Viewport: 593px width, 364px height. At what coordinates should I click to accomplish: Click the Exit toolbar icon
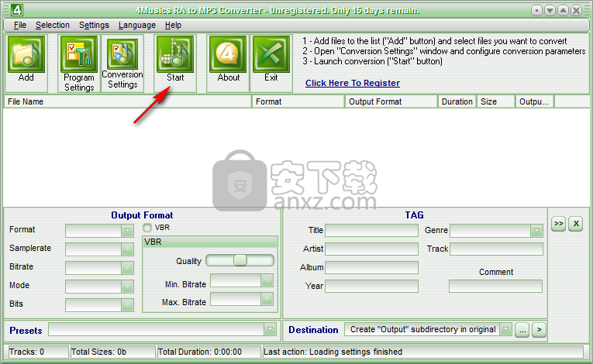271,54
